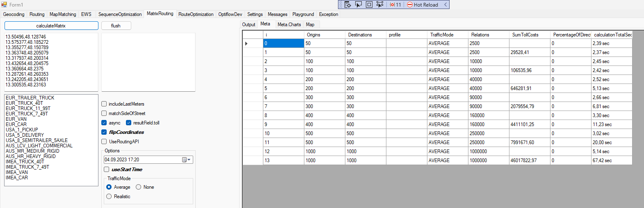Click the Hot Reload red icon

click(x=410, y=5)
